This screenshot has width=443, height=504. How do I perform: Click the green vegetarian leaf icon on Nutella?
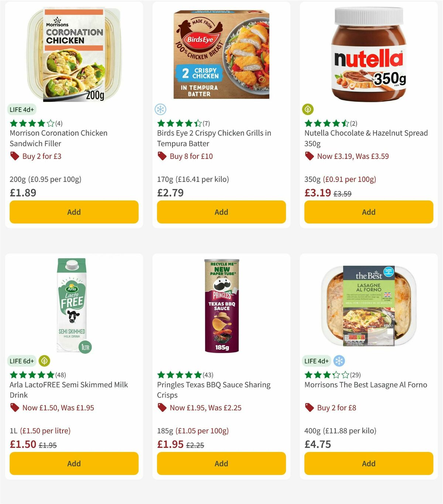tap(308, 109)
